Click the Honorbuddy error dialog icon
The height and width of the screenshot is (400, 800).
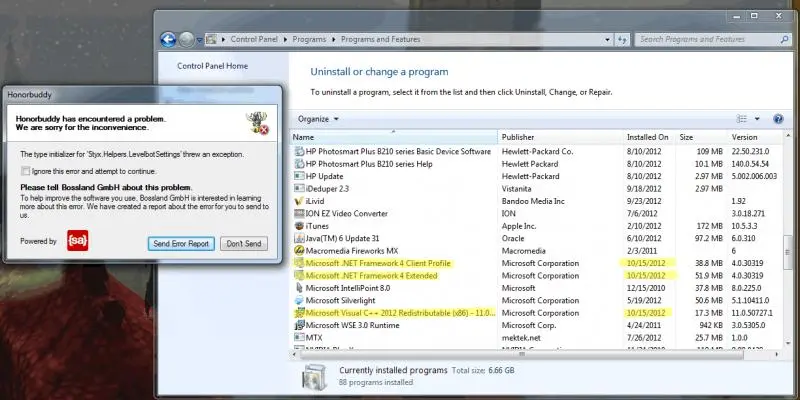click(257, 123)
